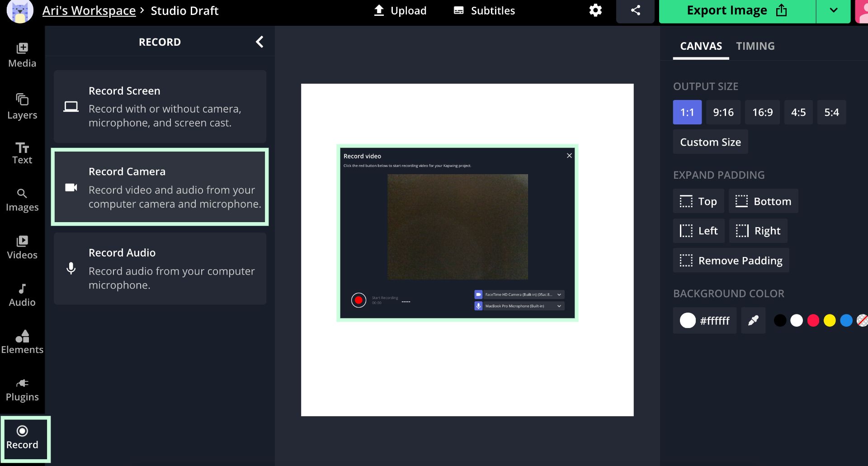Pick color with the eyedropper tool
Screen dimensions: 868x466
tap(753, 321)
